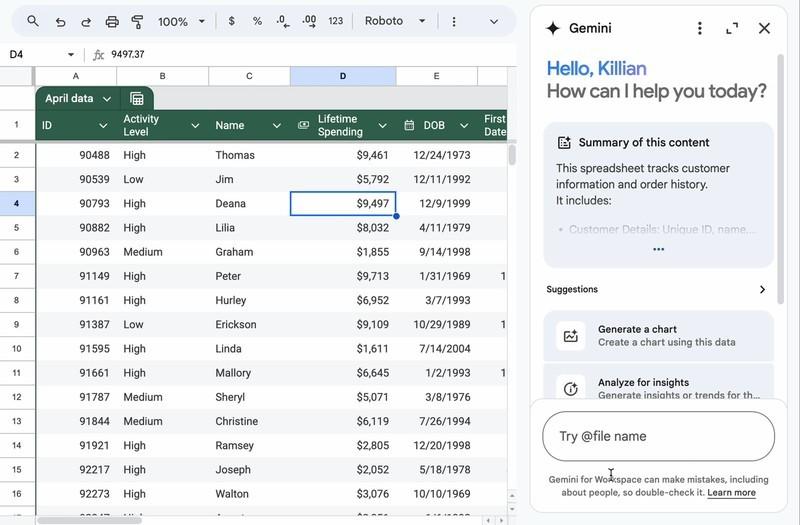Open toolbar overflow three-dot menu
Viewport: 800px width, 525px height.
point(454,21)
